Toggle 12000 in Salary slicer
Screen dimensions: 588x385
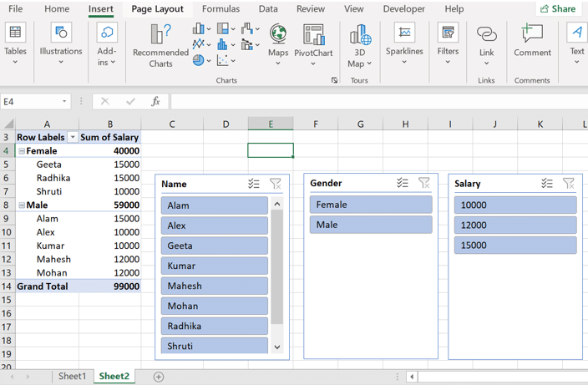coord(515,225)
